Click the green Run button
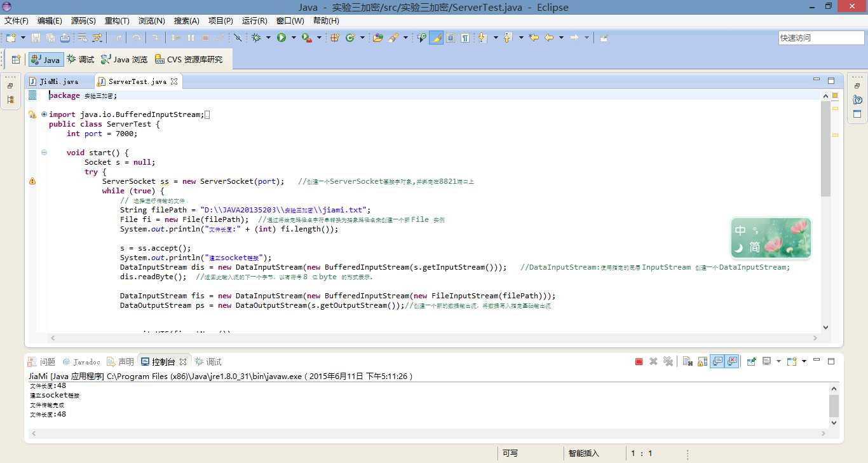Screen dimensions: 868x463 click(281, 38)
